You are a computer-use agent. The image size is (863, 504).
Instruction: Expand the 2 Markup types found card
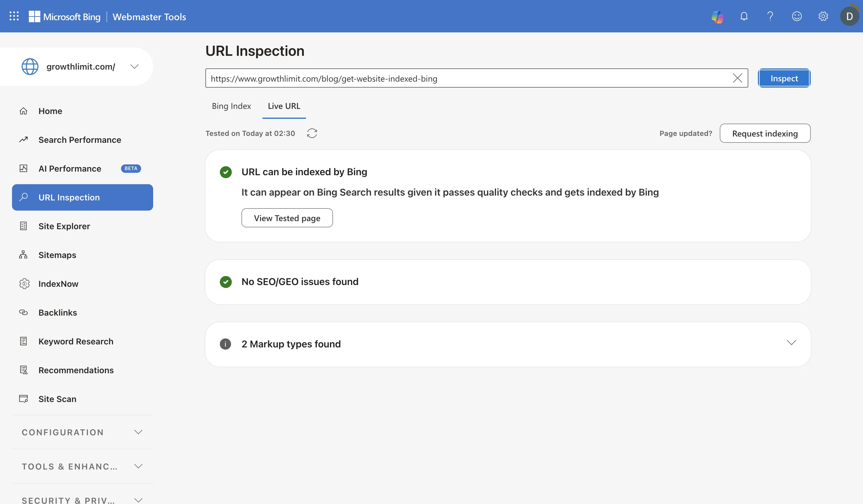pos(792,343)
